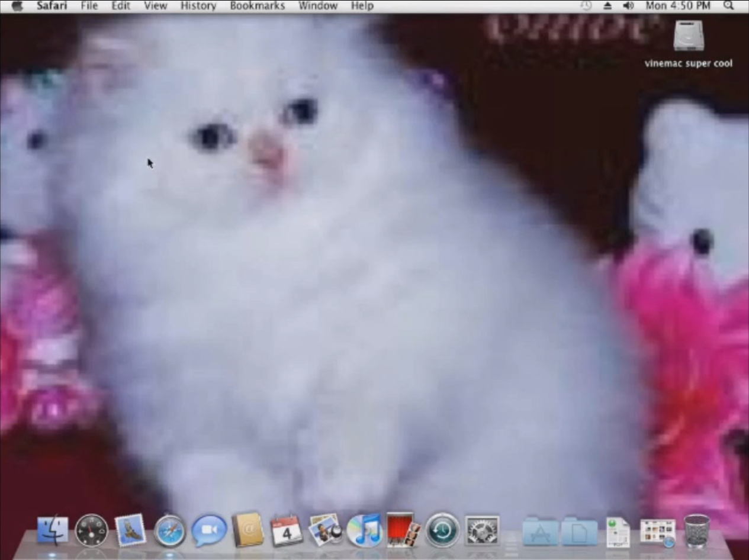This screenshot has width=749, height=560.
Task: Open the Trash in the Dock
Action: [697, 530]
